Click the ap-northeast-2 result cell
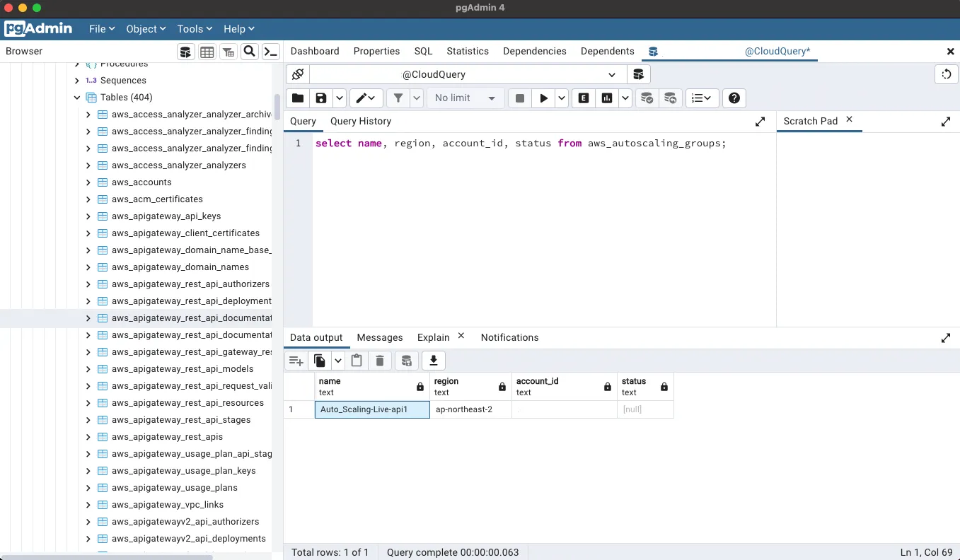This screenshot has width=960, height=560. 464,409
